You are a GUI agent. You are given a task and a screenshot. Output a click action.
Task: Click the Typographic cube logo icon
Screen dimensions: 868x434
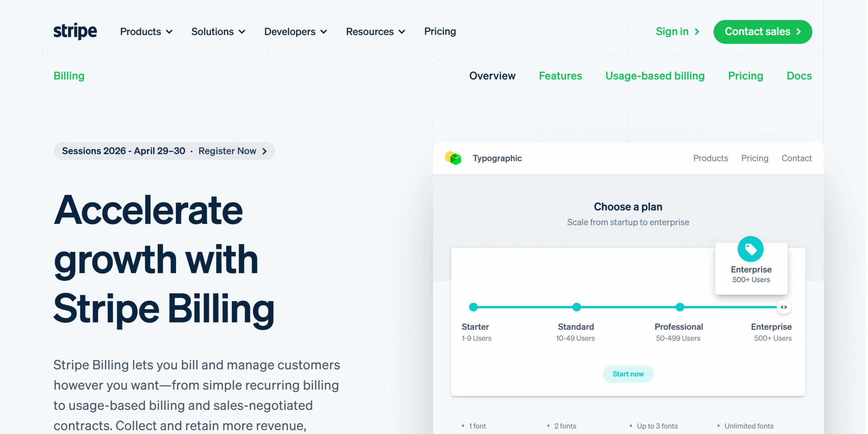click(453, 158)
